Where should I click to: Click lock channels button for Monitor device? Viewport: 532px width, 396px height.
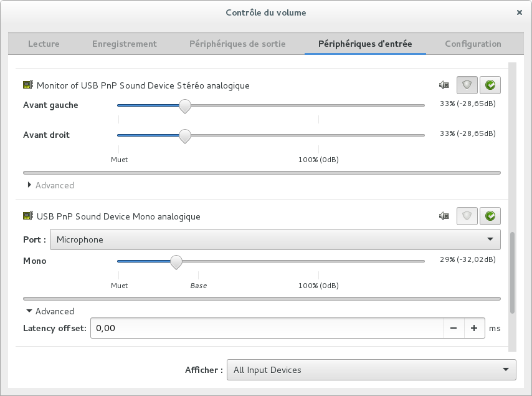(x=467, y=85)
